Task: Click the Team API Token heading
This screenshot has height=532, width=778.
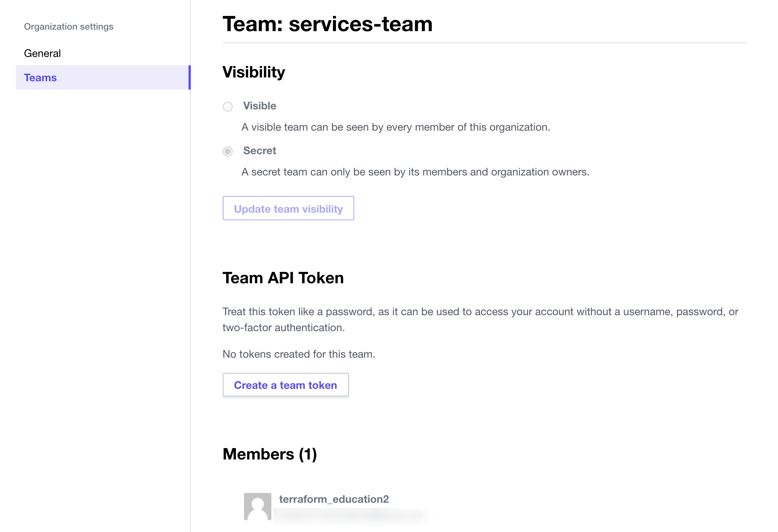Action: pos(283,278)
